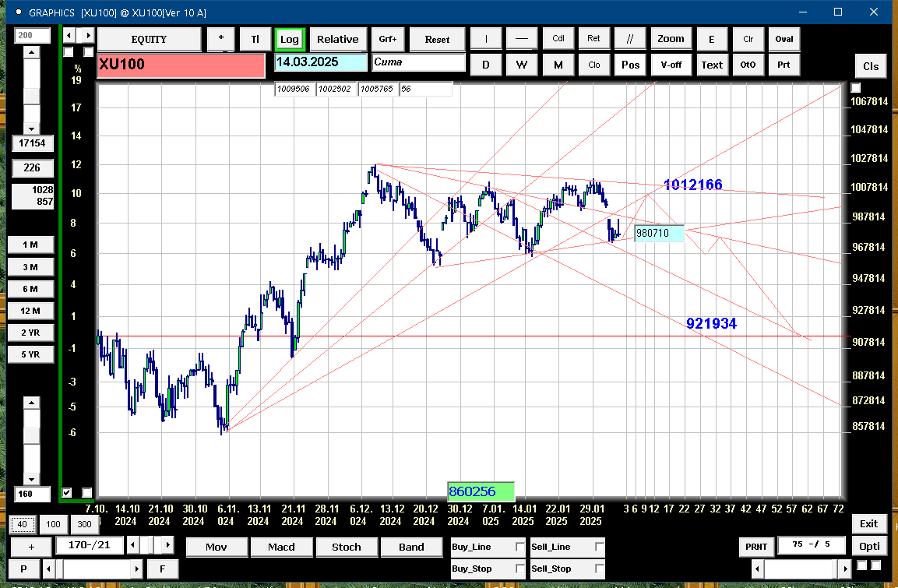
Task: Select the Text annotation tool
Action: click(712, 65)
